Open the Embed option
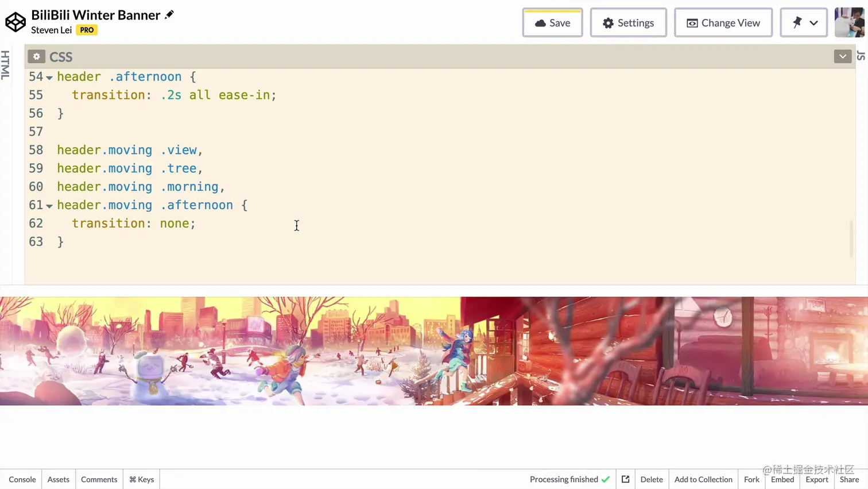The width and height of the screenshot is (868, 489). (x=782, y=479)
